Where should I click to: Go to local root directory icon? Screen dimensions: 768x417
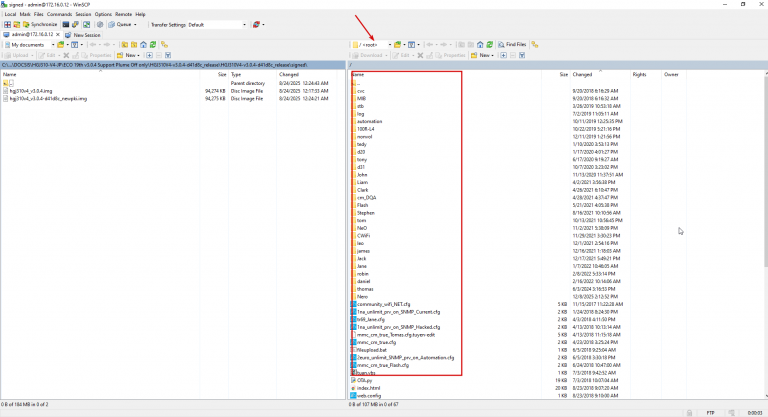[134, 45]
